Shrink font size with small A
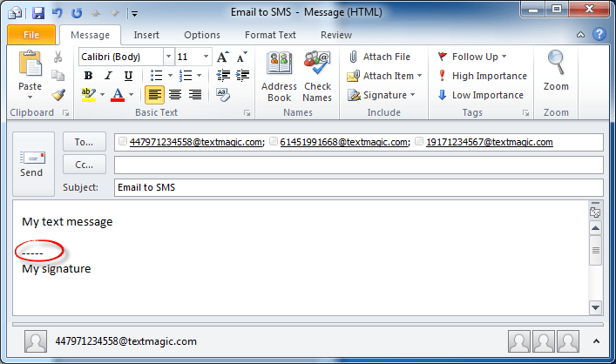616x364 pixels. click(242, 57)
